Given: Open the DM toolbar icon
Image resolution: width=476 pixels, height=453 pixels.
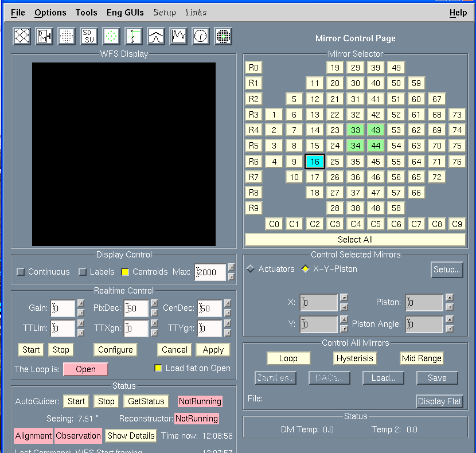Looking at the screenshot, I should click(44, 37).
